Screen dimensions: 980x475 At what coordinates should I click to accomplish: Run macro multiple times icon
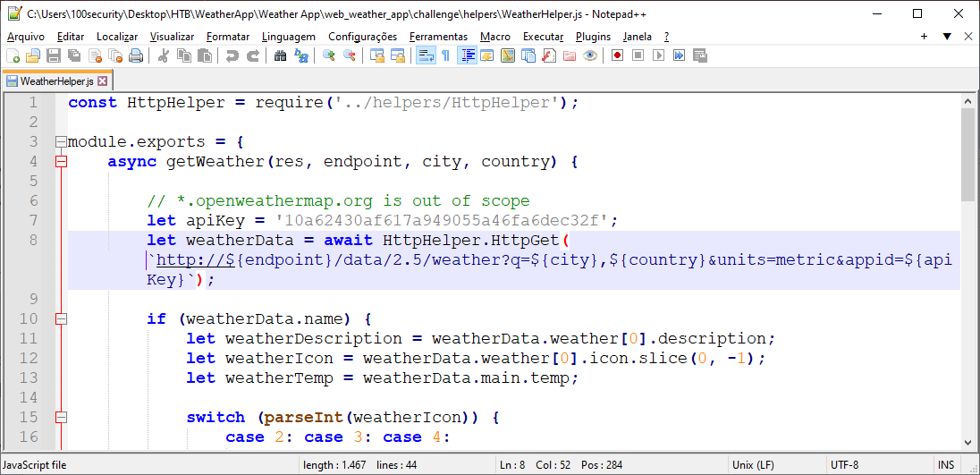coord(678,55)
